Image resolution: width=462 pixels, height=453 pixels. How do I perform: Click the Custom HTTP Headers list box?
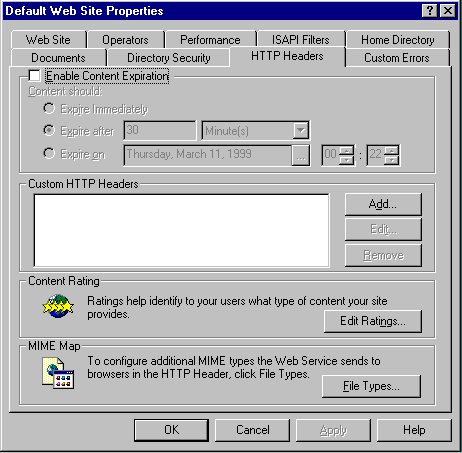(x=182, y=230)
